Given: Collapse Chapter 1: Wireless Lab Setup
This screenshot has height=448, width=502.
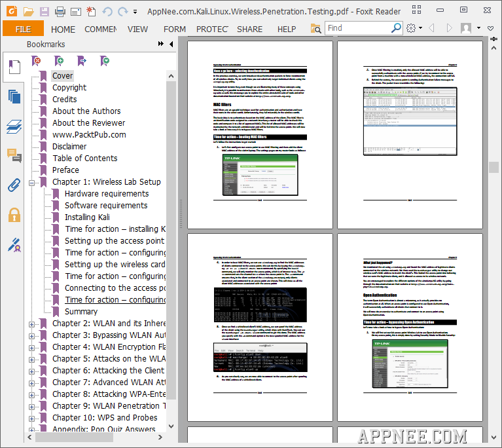Looking at the screenshot, I should coord(31,183).
